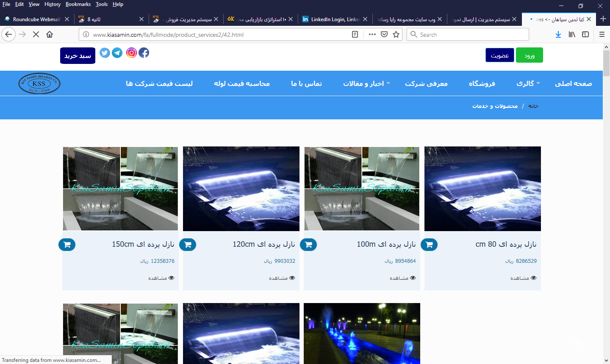The height and width of the screenshot is (364, 610).
Task: Open the Bookmarks menu
Action: 78,4
